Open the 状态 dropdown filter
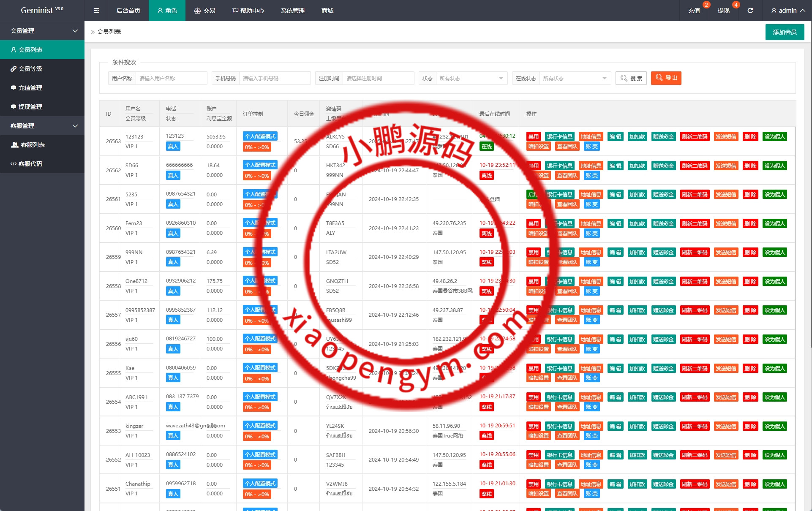Screen dimensions: 812x511 coord(471,78)
